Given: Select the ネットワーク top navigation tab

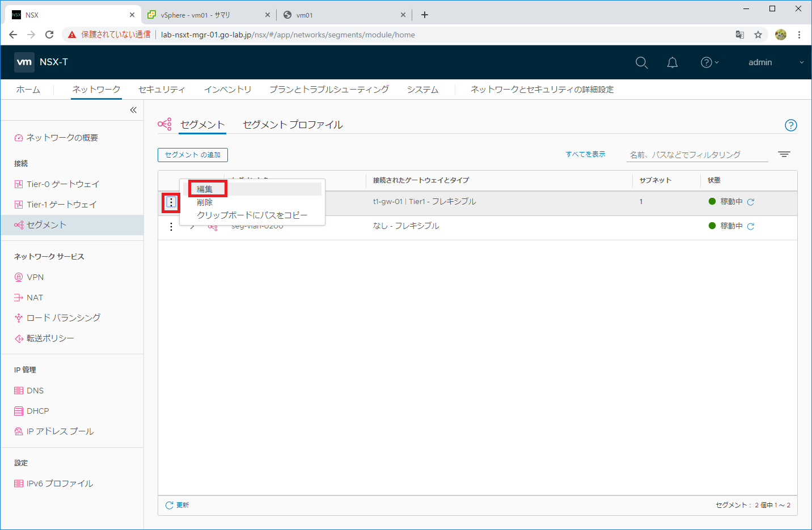Looking at the screenshot, I should [x=96, y=90].
